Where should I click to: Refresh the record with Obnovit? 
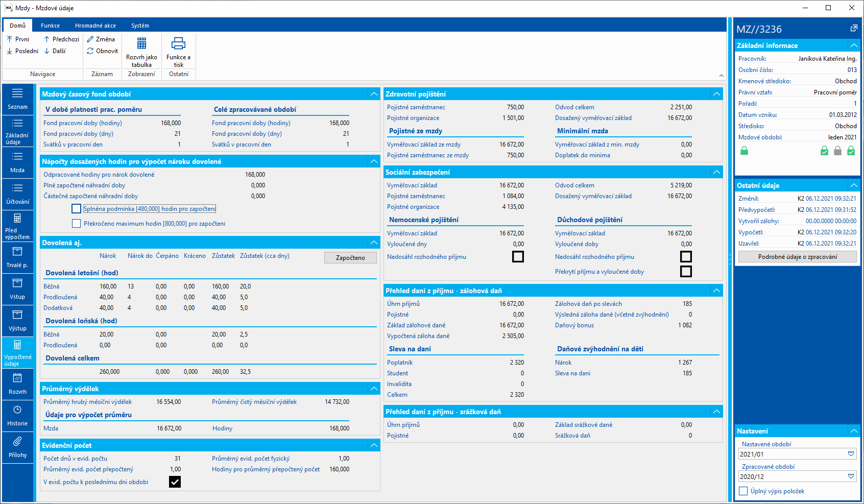pyautogui.click(x=102, y=51)
